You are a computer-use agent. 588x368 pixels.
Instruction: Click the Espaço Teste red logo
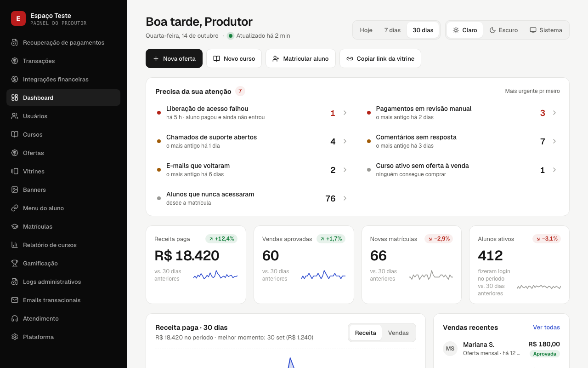tap(18, 18)
